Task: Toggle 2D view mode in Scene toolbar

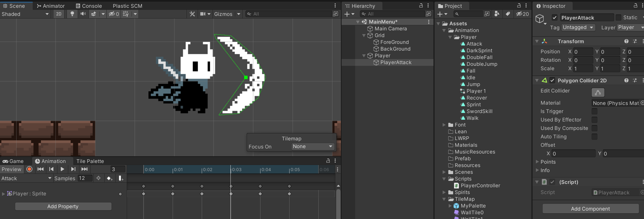Action: point(59,14)
